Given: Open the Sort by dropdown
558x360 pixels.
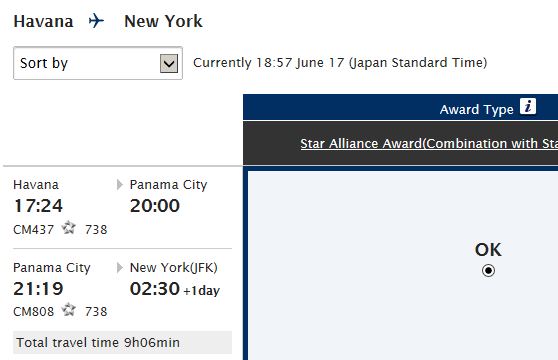Looking at the screenshot, I should tap(98, 63).
